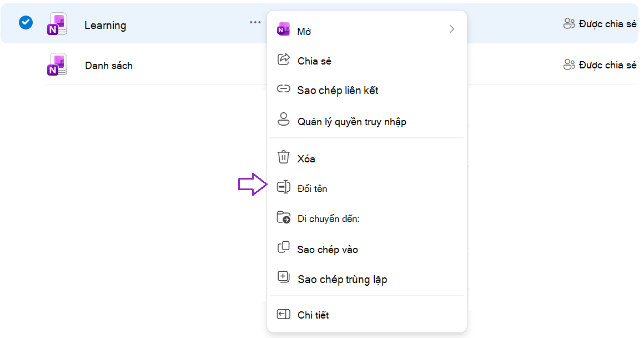Click the trash can icon for Xóa

click(x=283, y=157)
